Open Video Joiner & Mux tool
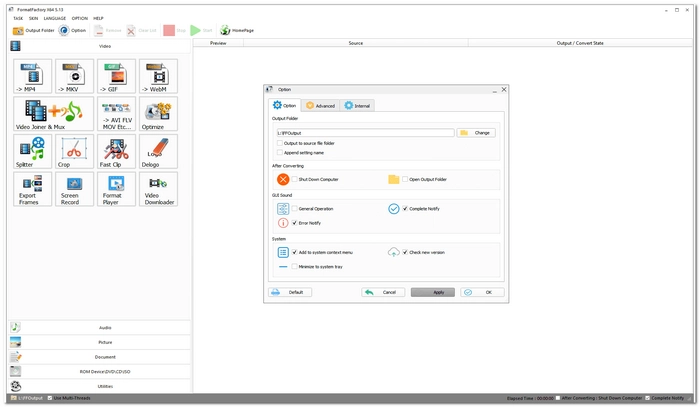Screen dimensions: 700x407 54,114
